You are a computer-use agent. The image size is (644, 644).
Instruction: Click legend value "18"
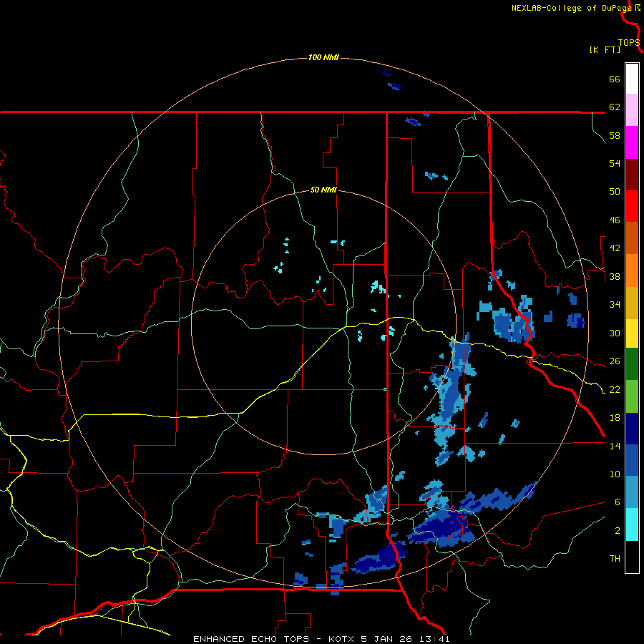pos(615,418)
